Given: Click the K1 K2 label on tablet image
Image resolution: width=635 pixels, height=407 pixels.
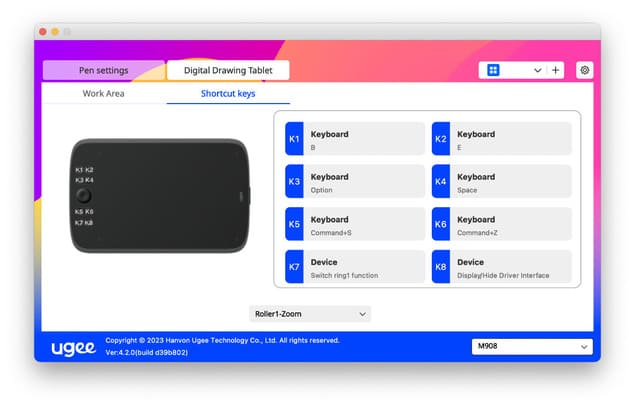Looking at the screenshot, I should click(84, 170).
